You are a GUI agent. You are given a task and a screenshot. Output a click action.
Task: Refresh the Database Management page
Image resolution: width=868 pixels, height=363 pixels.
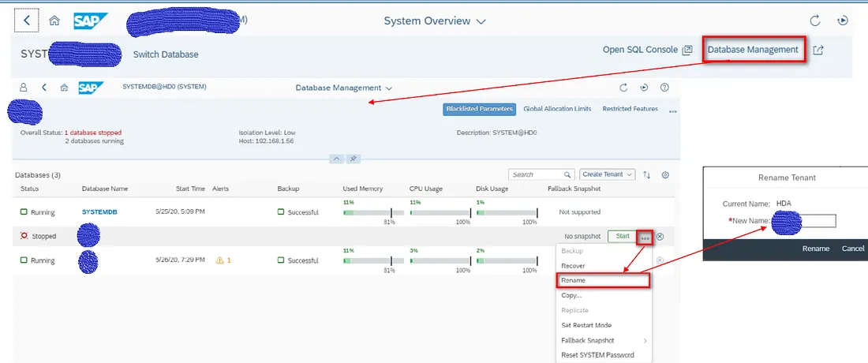pyautogui.click(x=623, y=88)
